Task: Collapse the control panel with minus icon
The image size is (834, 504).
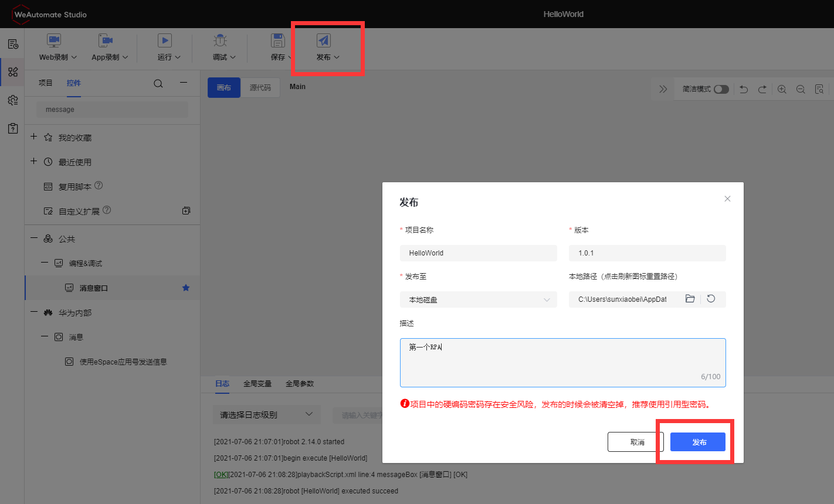Action: pos(184,83)
